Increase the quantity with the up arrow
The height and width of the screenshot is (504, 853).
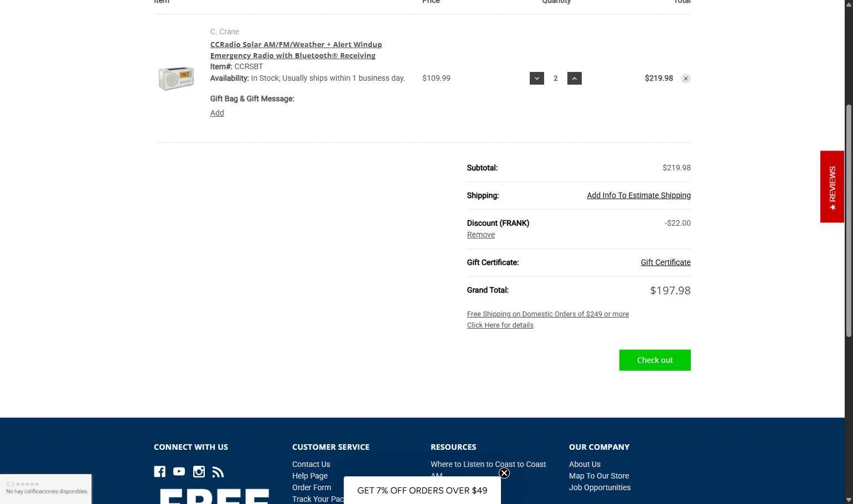575,79
